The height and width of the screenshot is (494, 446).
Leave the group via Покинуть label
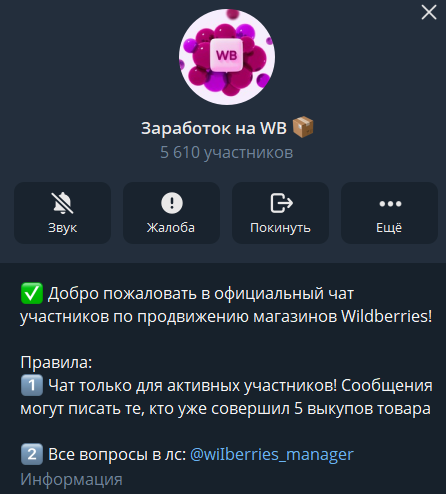(280, 228)
